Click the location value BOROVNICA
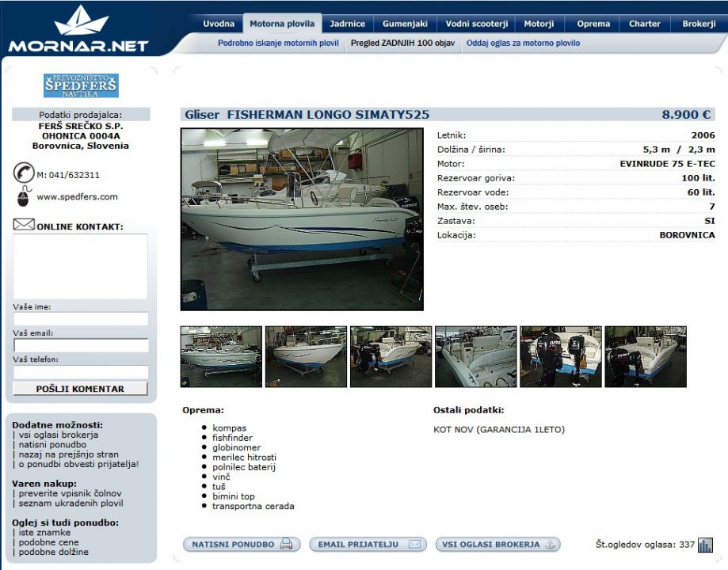Viewport: 728px width, 570px height. [687, 235]
